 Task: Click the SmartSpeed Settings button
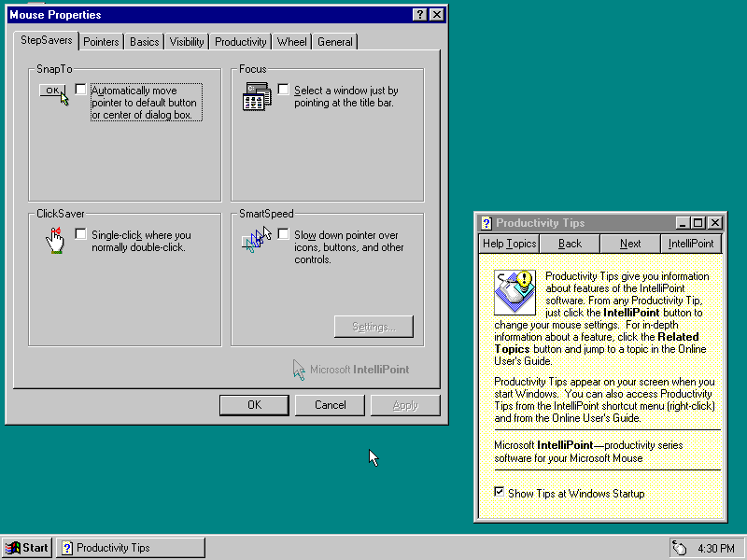pyautogui.click(x=374, y=327)
